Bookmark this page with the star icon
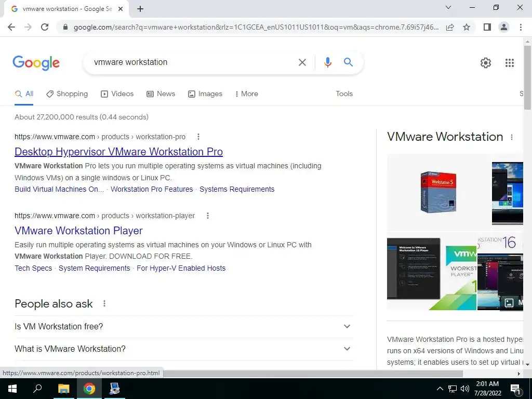 tap(467, 27)
